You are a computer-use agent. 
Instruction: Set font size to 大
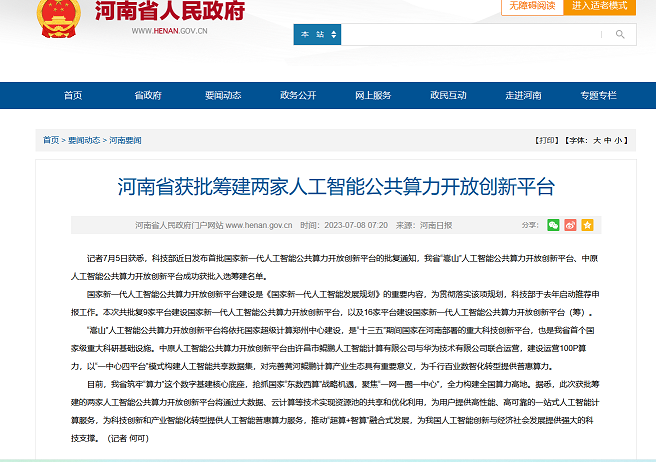point(596,140)
